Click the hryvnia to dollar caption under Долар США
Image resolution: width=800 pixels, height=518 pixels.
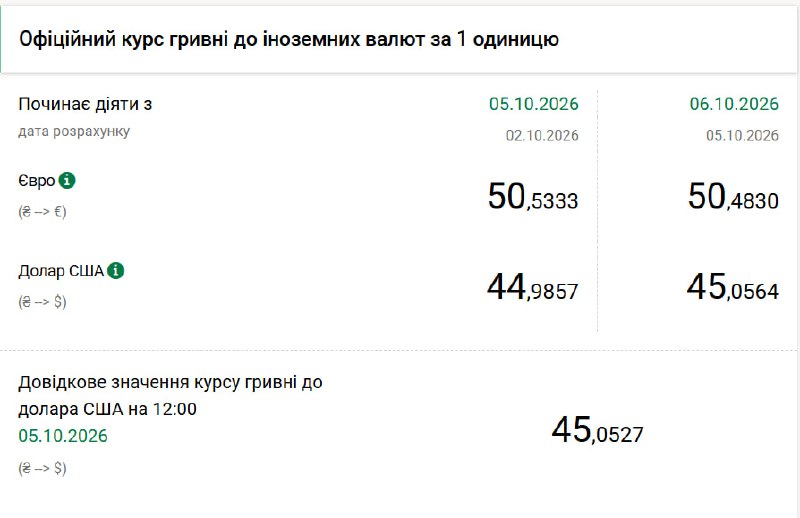coord(42,302)
